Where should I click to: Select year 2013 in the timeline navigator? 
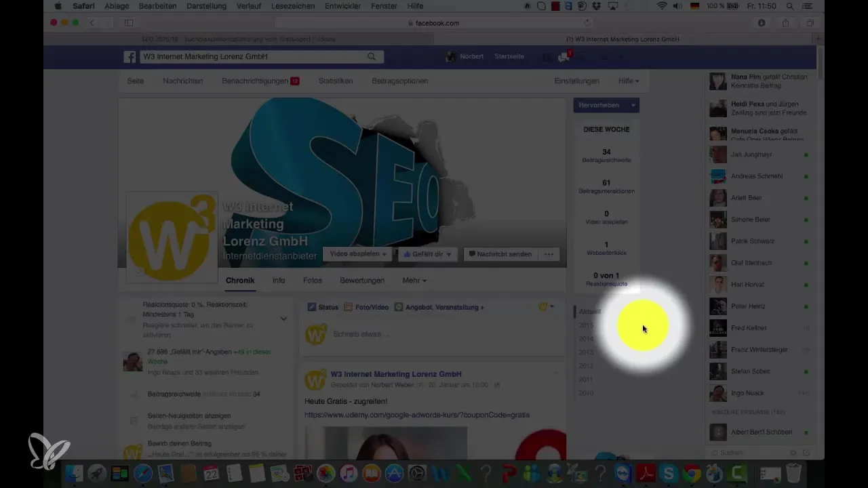point(586,352)
